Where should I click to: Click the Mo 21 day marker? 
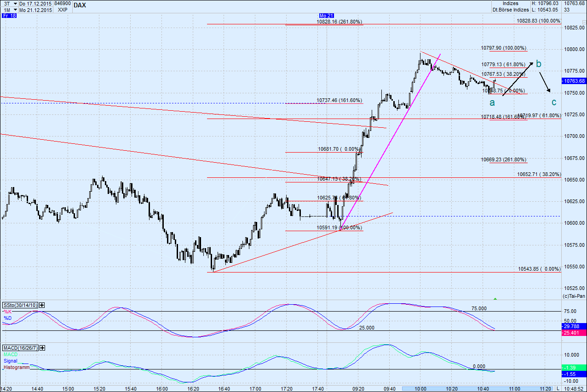coord(326,16)
